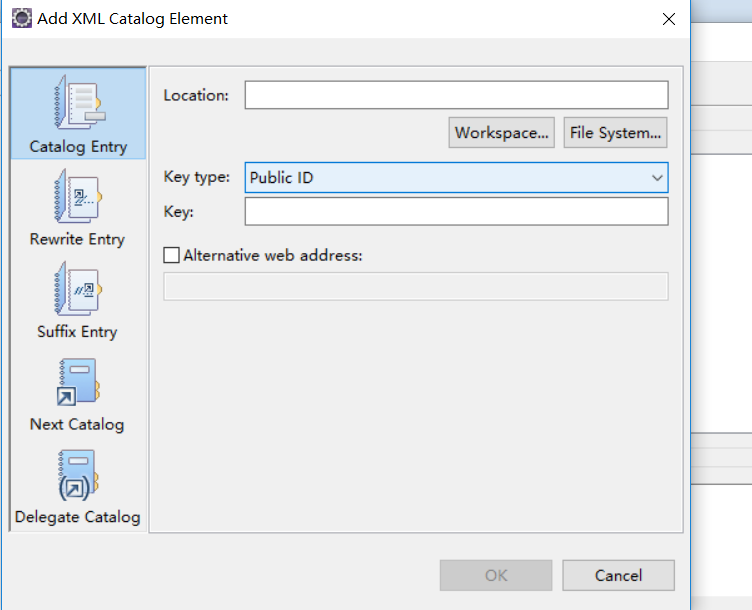The height and width of the screenshot is (610, 752).
Task: Close the Add XML Catalog Element window
Action: pos(669,19)
